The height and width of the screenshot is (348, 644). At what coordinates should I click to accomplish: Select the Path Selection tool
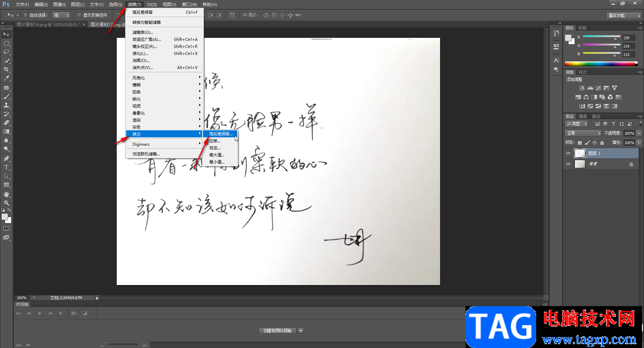pos(6,176)
